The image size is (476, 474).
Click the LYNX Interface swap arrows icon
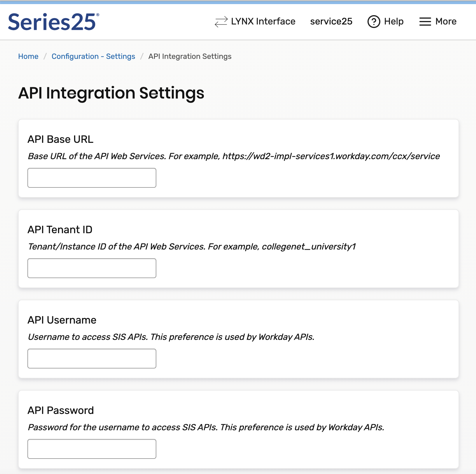pyautogui.click(x=221, y=22)
